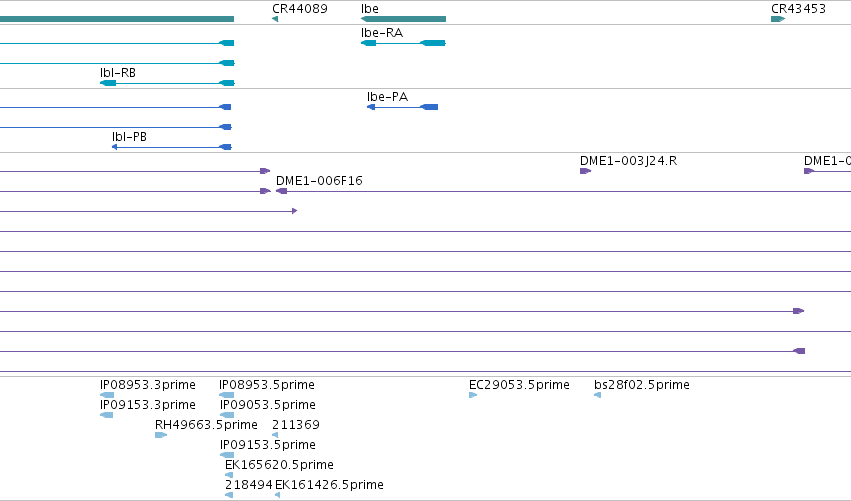
Task: Select the glyph under 218494
Action: [x=229, y=495]
